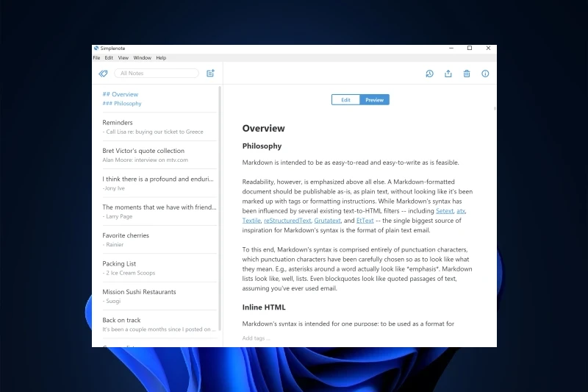The width and height of the screenshot is (588, 392).
Task: Select the Favorite cherries note
Action: click(159, 240)
